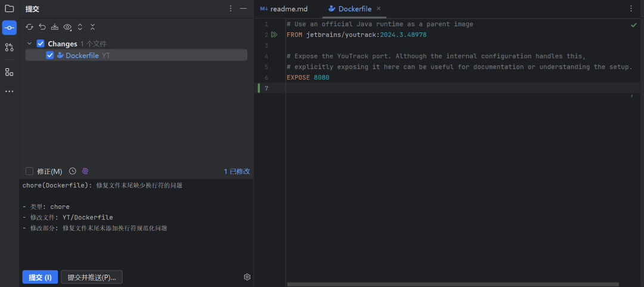
Task: Open commit settings gear
Action: (247, 277)
